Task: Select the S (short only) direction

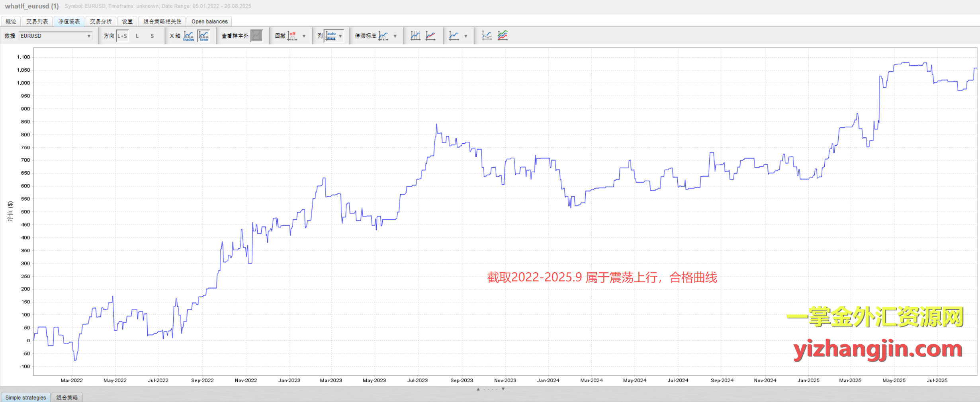Action: (x=152, y=36)
